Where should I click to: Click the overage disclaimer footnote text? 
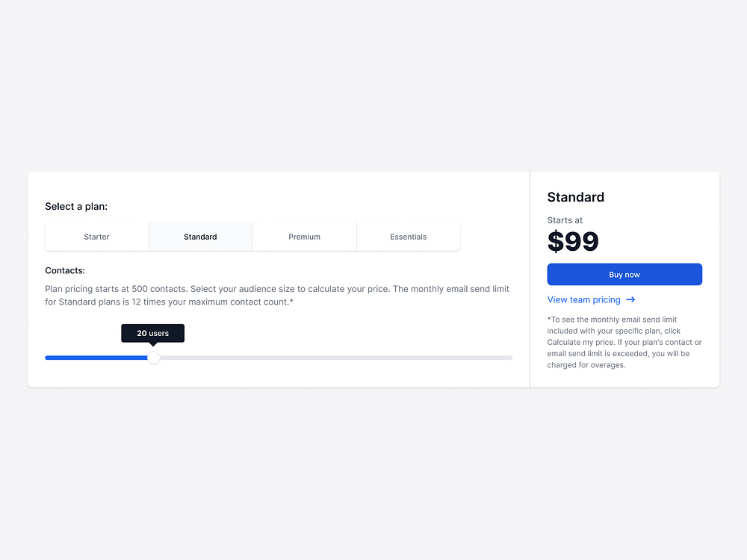[x=624, y=342]
